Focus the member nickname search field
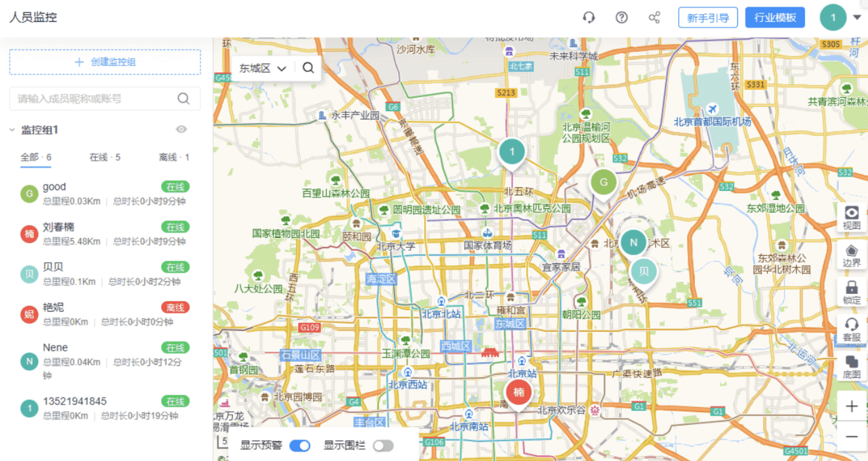Viewport: 868px width, 461px height. (105, 99)
